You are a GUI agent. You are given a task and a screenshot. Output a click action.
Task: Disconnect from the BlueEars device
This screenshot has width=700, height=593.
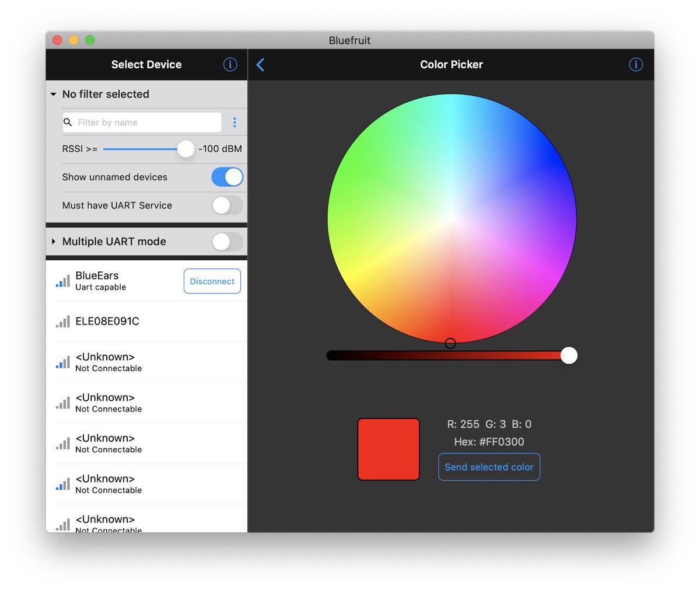pyautogui.click(x=212, y=281)
